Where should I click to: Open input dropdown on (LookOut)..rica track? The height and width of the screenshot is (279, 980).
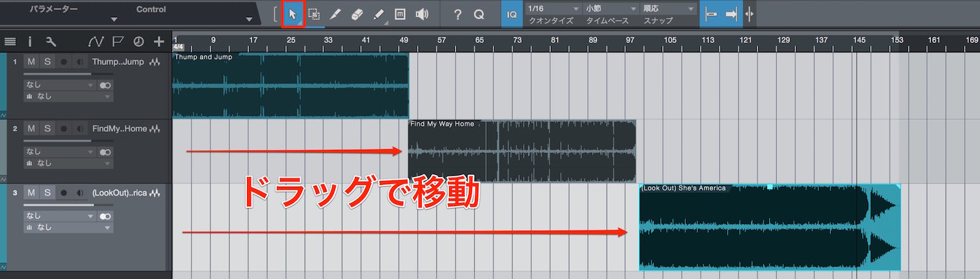point(60,216)
